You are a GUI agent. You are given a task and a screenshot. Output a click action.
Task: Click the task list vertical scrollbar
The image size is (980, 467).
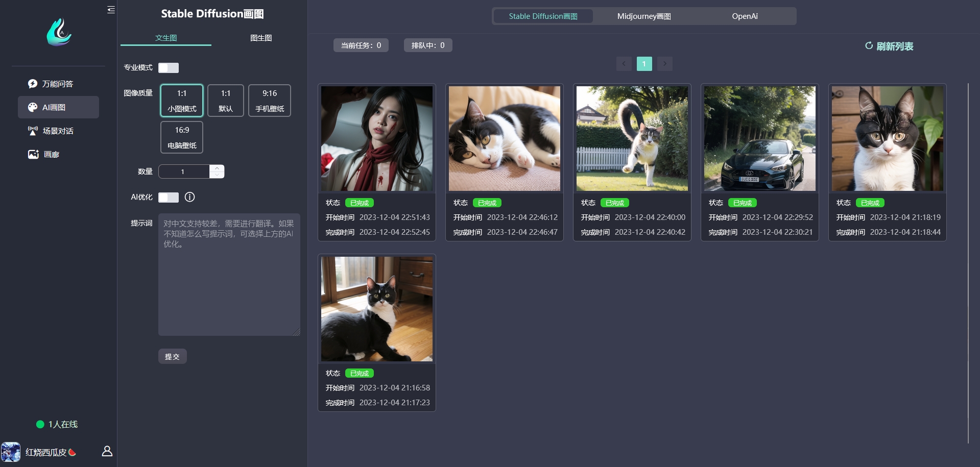click(968, 263)
